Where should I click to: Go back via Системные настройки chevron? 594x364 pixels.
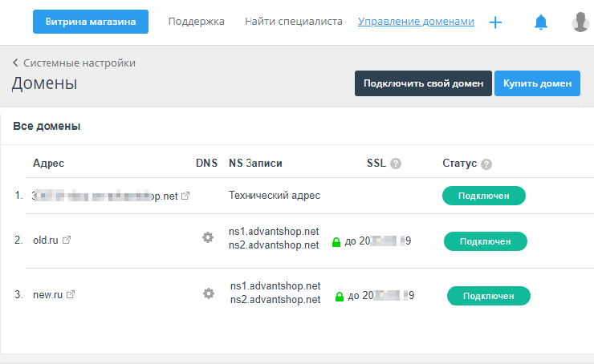(x=16, y=63)
